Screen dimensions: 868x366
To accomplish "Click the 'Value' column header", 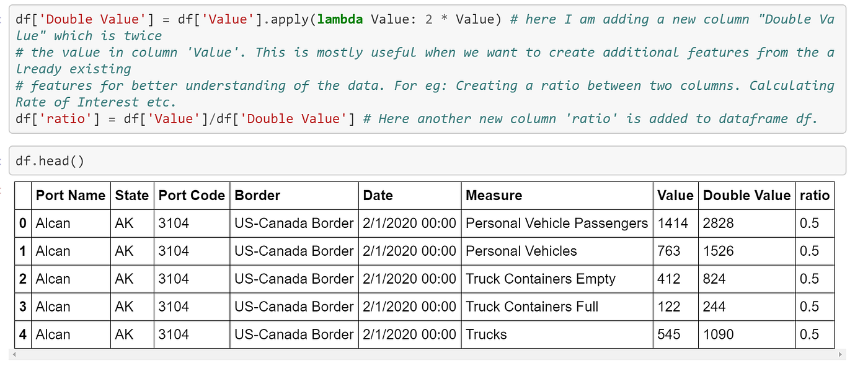I will click(x=675, y=196).
